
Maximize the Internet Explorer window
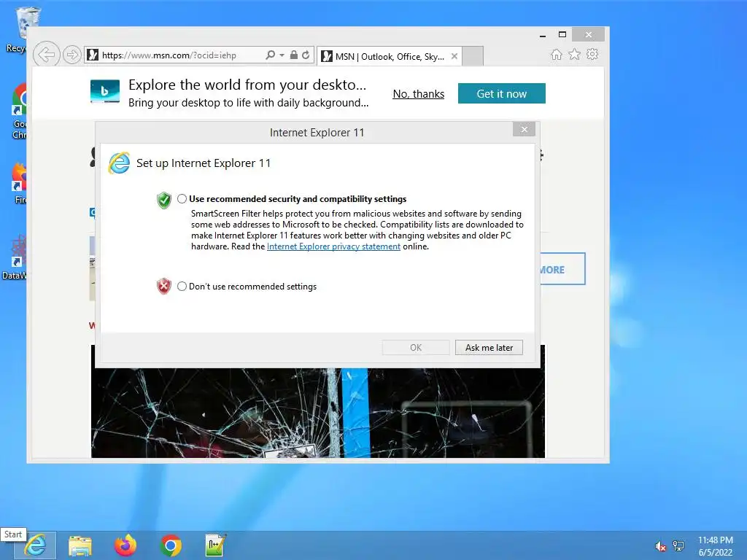[562, 34]
